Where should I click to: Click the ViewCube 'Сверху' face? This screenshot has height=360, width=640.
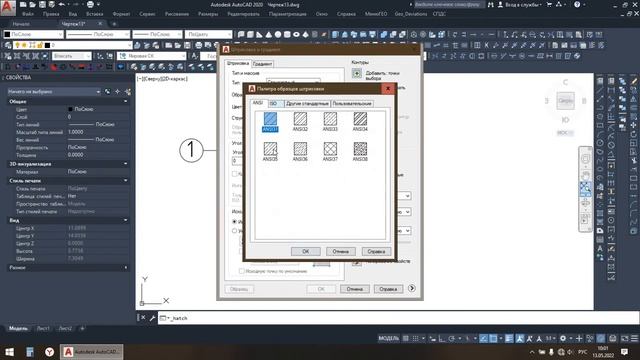(x=565, y=100)
